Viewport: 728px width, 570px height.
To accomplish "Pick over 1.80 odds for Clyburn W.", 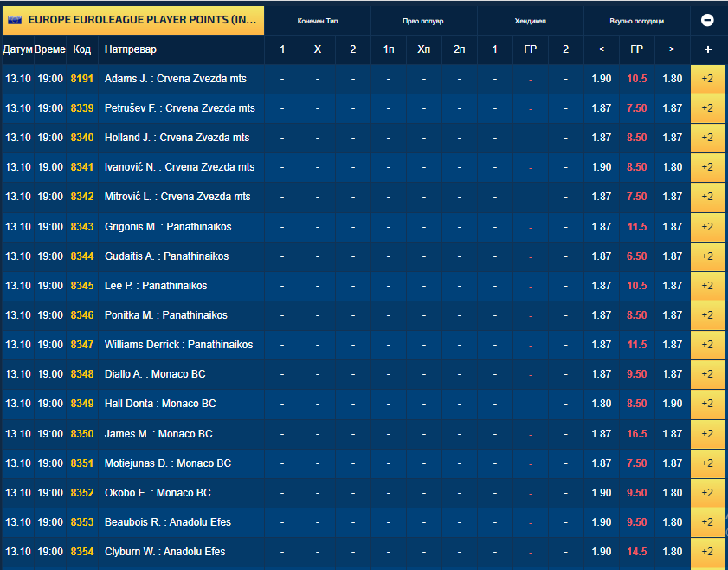I will pyautogui.click(x=673, y=552).
